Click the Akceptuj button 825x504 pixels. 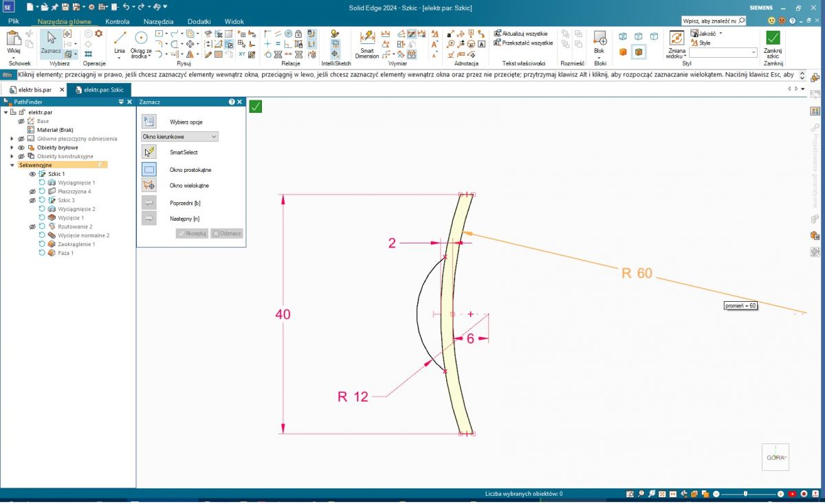tap(192, 234)
